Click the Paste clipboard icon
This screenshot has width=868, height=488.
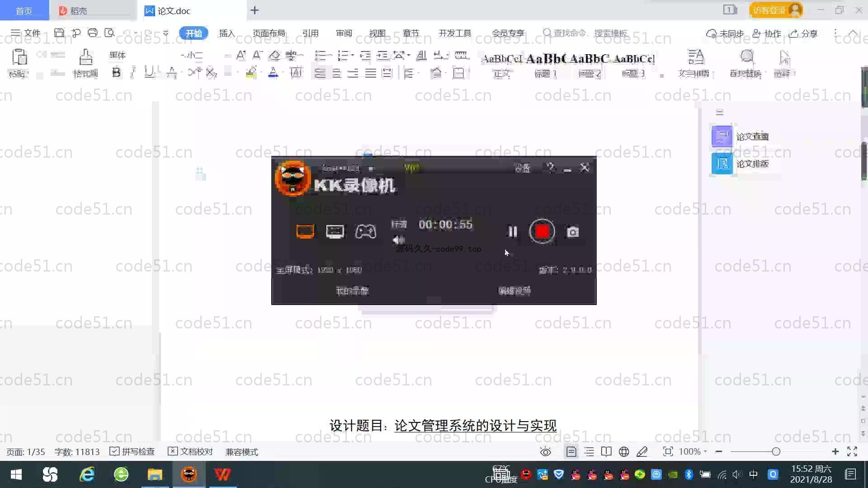point(19,57)
